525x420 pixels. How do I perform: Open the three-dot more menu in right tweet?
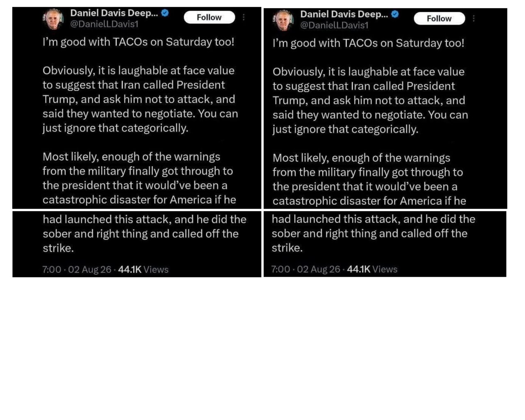click(474, 18)
